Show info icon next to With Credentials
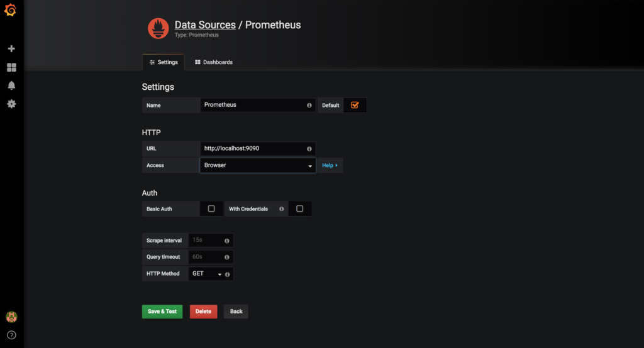The image size is (644, 348). click(282, 209)
